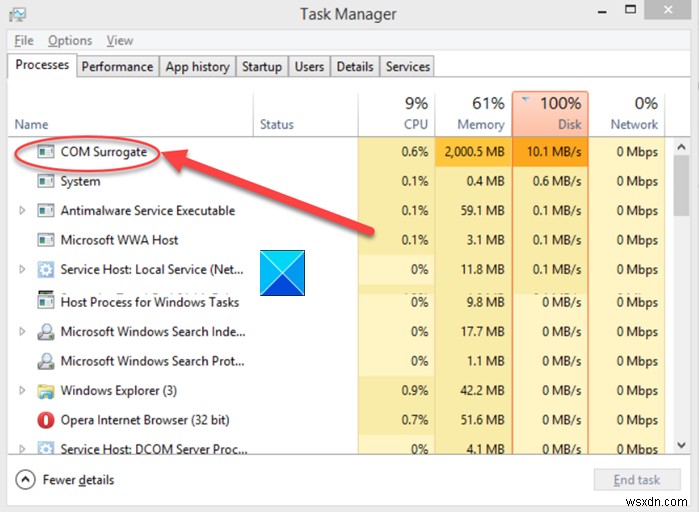Switch to the Performance tab
Viewport: 699px width, 512px height.
tap(117, 67)
